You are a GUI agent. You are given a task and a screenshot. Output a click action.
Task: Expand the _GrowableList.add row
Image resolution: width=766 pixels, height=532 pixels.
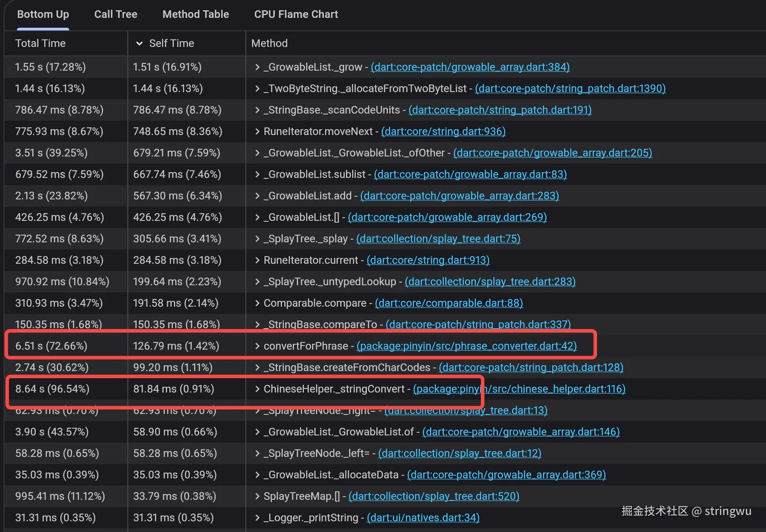point(257,196)
